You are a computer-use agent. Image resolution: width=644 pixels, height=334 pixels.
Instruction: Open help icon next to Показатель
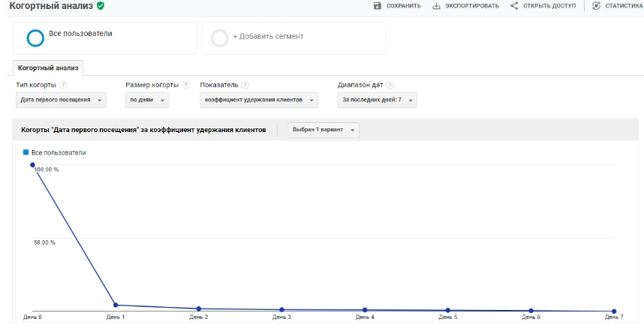[x=245, y=85]
